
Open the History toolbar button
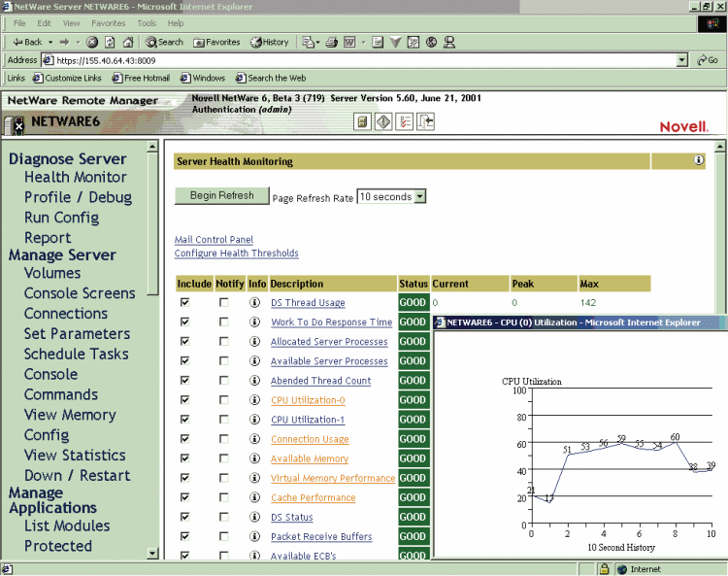(270, 43)
